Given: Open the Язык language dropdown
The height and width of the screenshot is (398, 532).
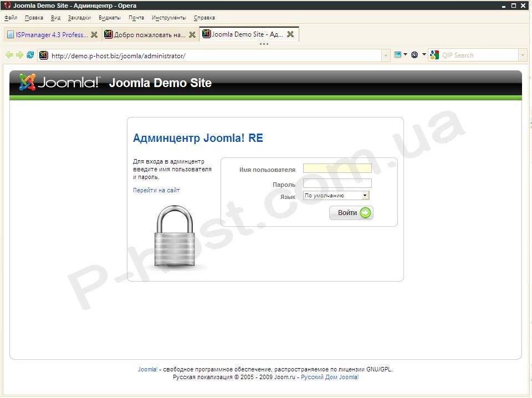Looking at the screenshot, I should tap(336, 196).
